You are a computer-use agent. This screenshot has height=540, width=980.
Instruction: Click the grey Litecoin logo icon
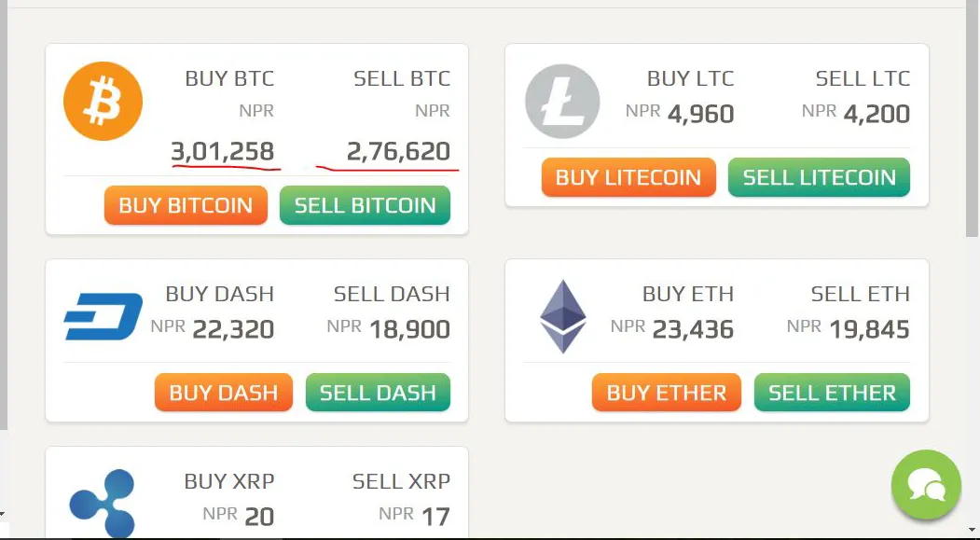(x=562, y=101)
